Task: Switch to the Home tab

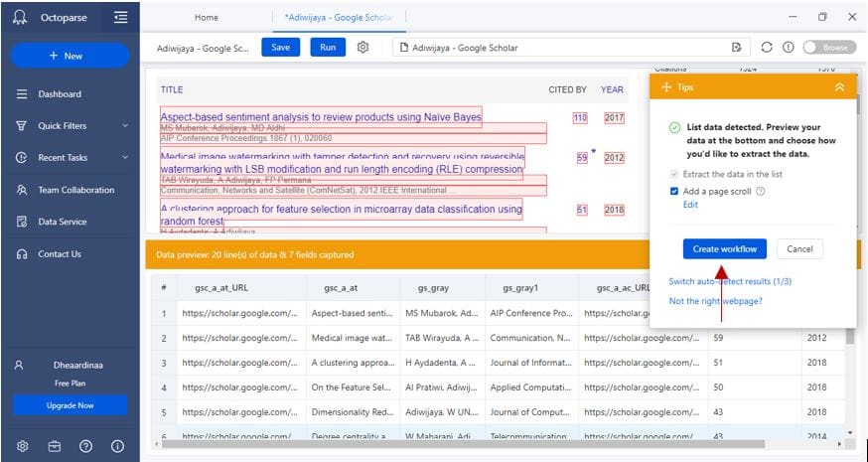Action: (x=207, y=17)
